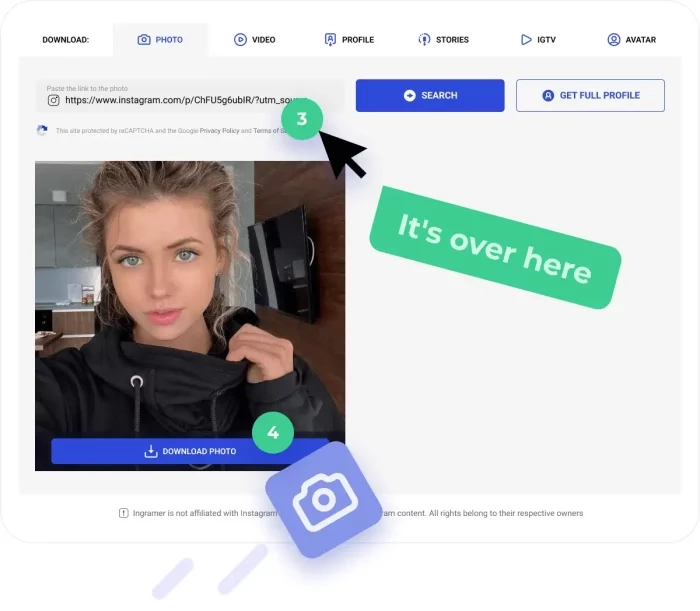Click the reCAPTCHA logo below the link field

pyautogui.click(x=42, y=130)
